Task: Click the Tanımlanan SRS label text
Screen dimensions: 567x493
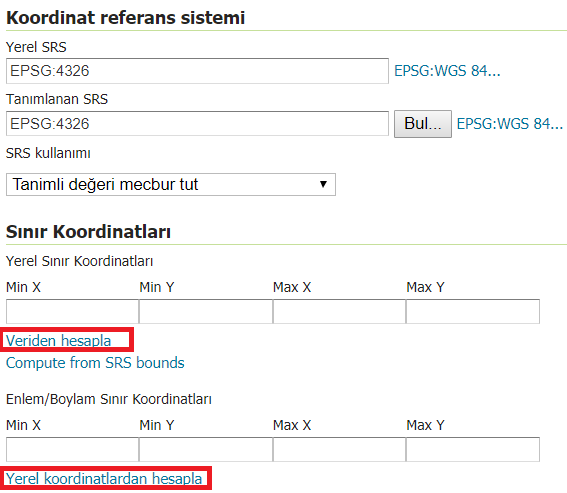Action: (57, 99)
